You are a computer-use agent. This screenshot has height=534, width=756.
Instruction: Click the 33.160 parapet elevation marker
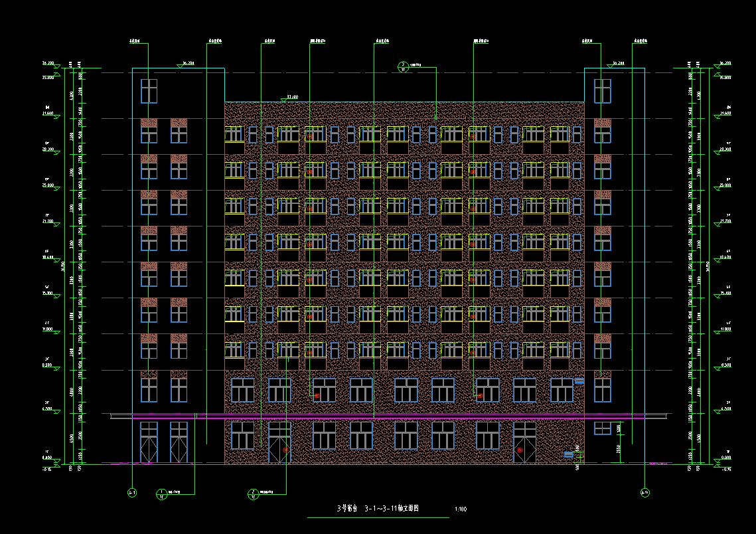(x=291, y=98)
